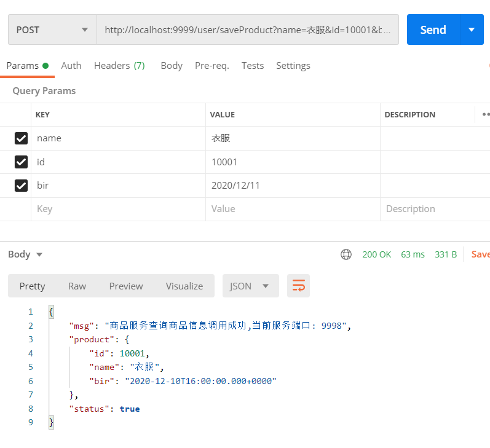Uncheck the bir parameter checkbox

pyautogui.click(x=22, y=186)
